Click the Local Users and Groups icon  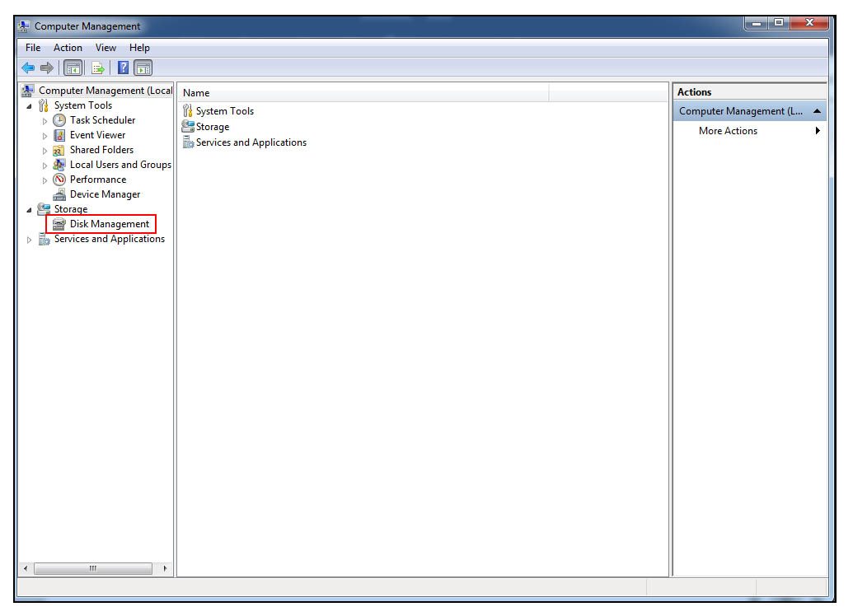click(x=59, y=165)
